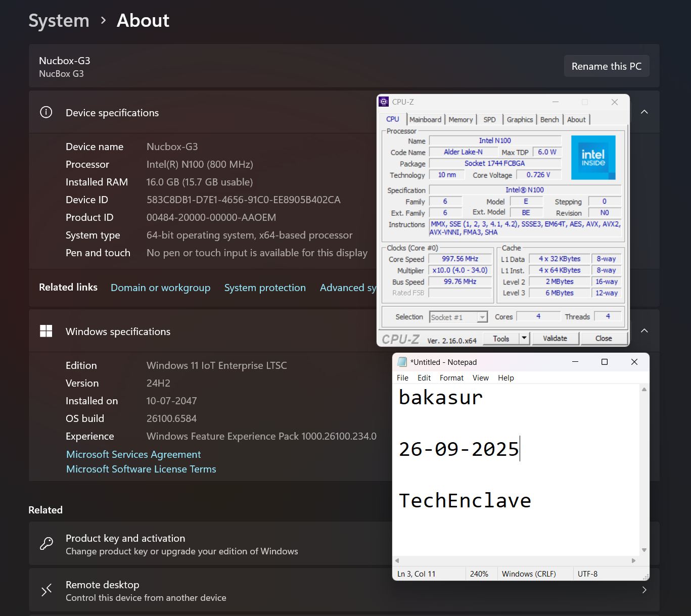Click the Validate button in CPU-Z

(x=555, y=339)
